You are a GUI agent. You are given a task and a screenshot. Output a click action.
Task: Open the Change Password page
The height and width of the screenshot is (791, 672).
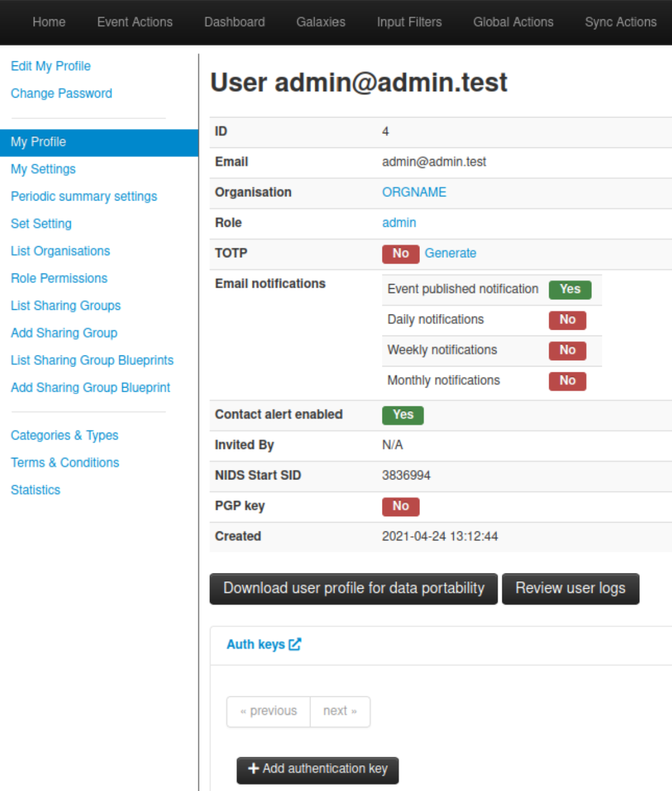click(61, 94)
